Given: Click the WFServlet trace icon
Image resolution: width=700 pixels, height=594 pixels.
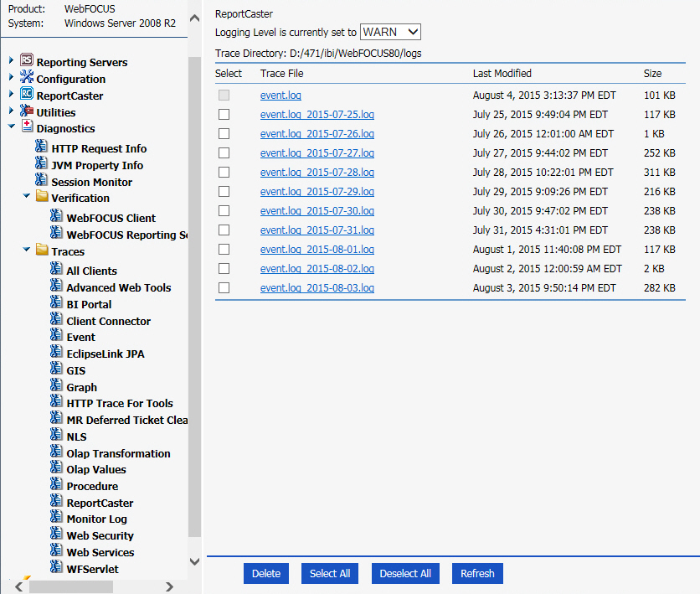Looking at the screenshot, I should (x=56, y=566).
